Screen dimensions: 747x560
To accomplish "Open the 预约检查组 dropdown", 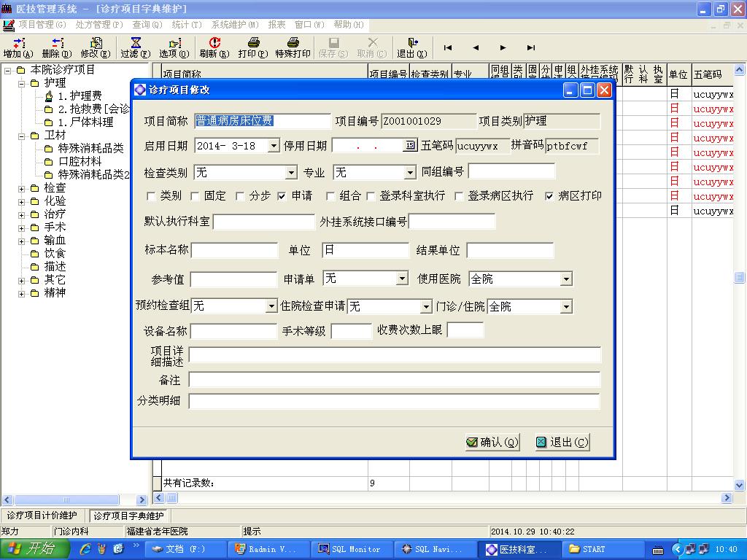I will click(x=271, y=306).
